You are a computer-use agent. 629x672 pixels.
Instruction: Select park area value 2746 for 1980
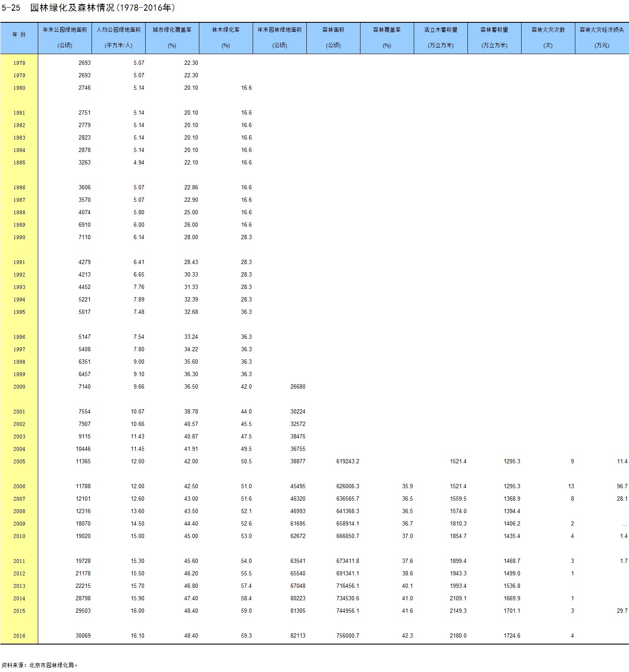85,88
